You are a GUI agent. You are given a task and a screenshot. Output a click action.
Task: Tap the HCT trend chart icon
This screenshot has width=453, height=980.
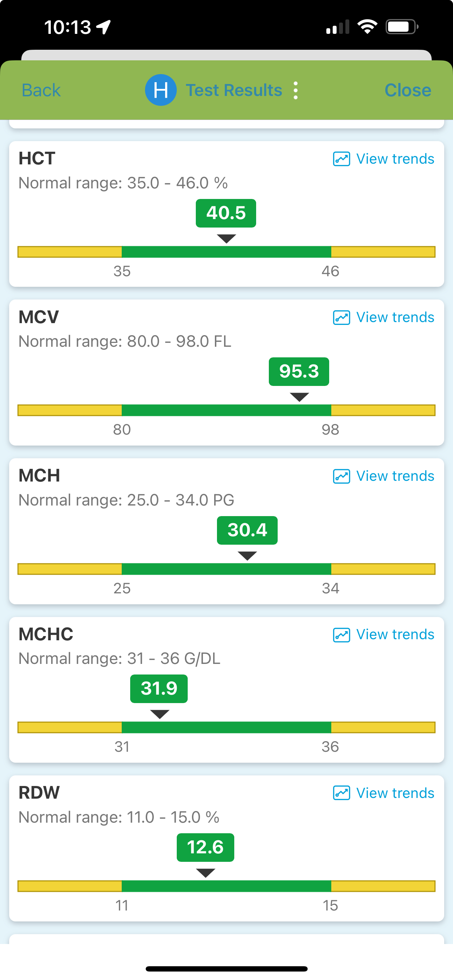pos(341,159)
